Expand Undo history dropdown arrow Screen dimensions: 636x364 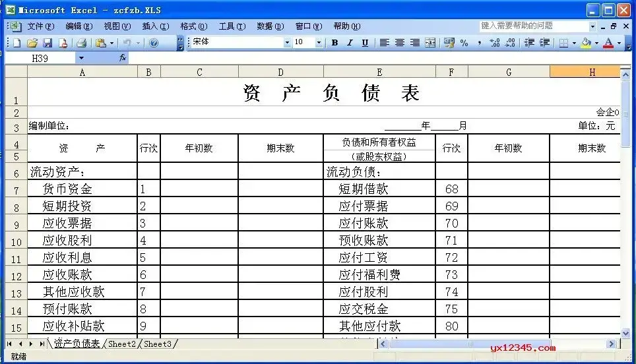(138, 43)
